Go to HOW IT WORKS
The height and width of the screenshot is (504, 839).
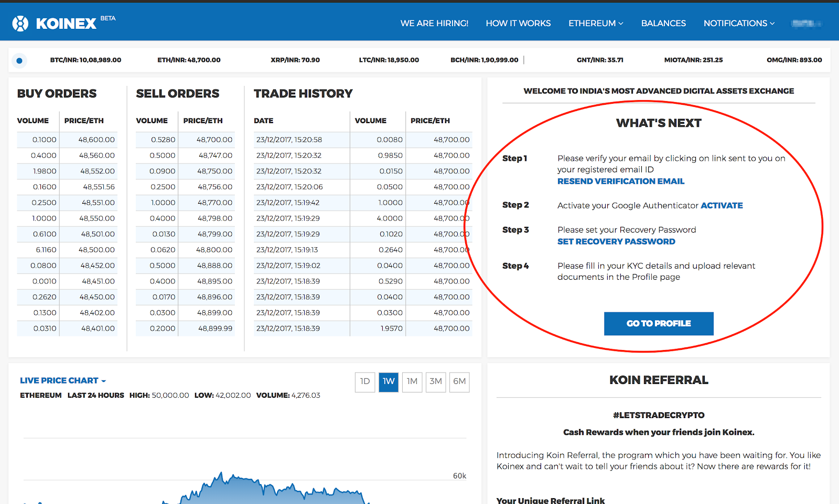pyautogui.click(x=518, y=23)
